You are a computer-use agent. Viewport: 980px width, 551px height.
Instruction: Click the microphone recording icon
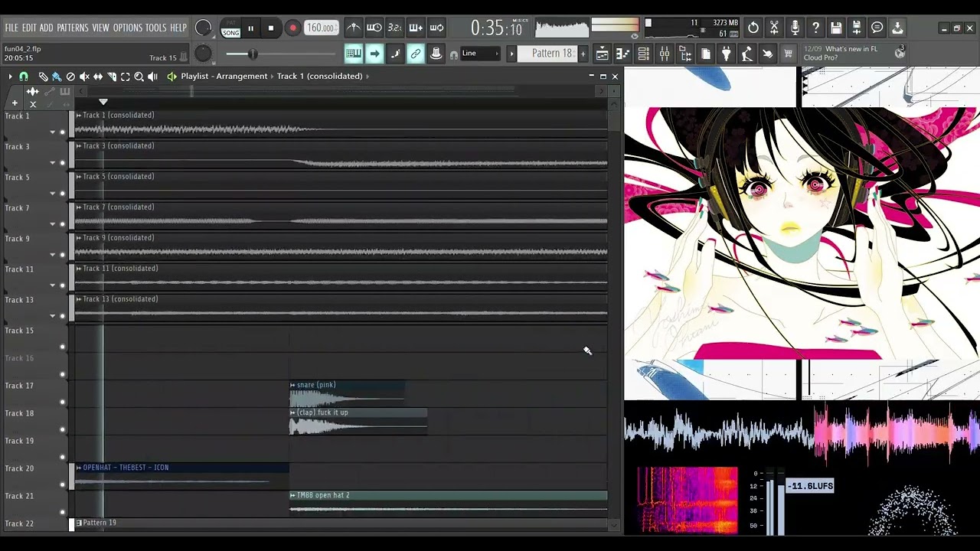pyautogui.click(x=795, y=28)
